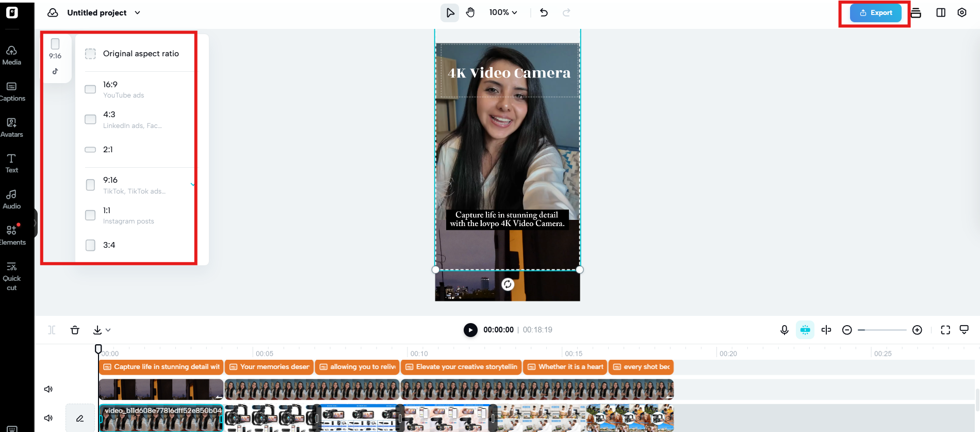
Task: Open the 9:16 aspect ratio button
Action: (x=55, y=57)
